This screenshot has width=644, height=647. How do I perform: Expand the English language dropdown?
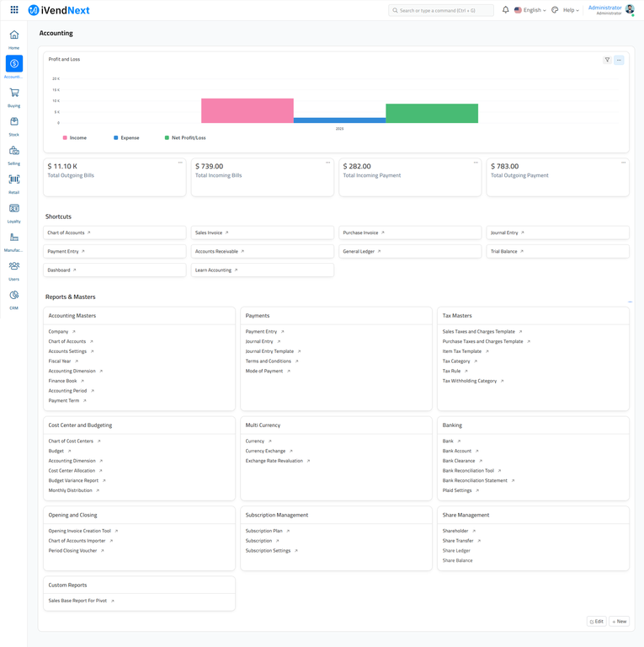[530, 10]
